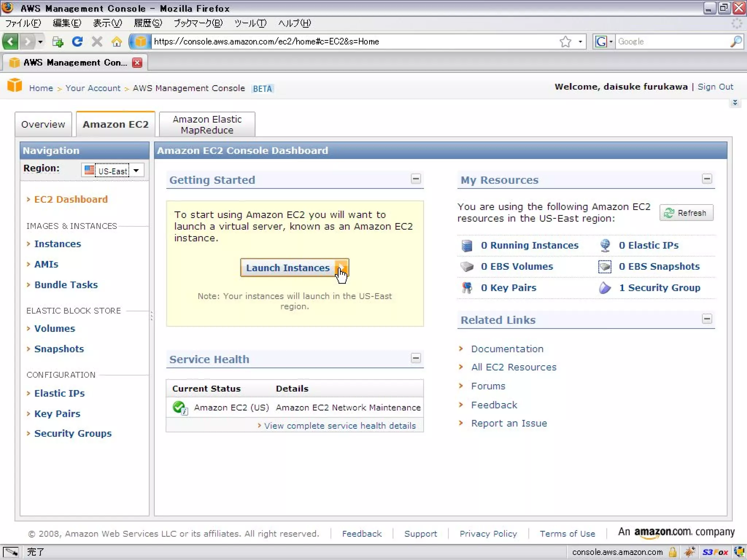Open the 表示(V) menu
The height and width of the screenshot is (560, 747).
tap(107, 23)
